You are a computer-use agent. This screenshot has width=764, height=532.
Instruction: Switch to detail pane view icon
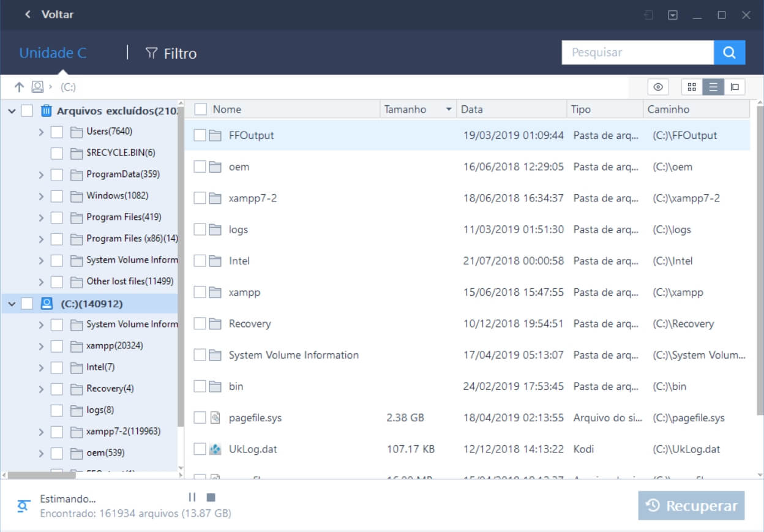tap(735, 87)
